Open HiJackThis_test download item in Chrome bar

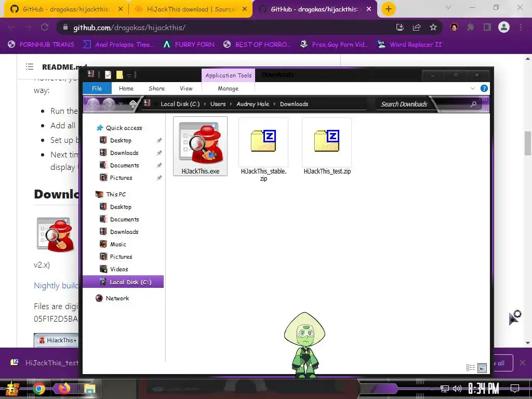44,363
